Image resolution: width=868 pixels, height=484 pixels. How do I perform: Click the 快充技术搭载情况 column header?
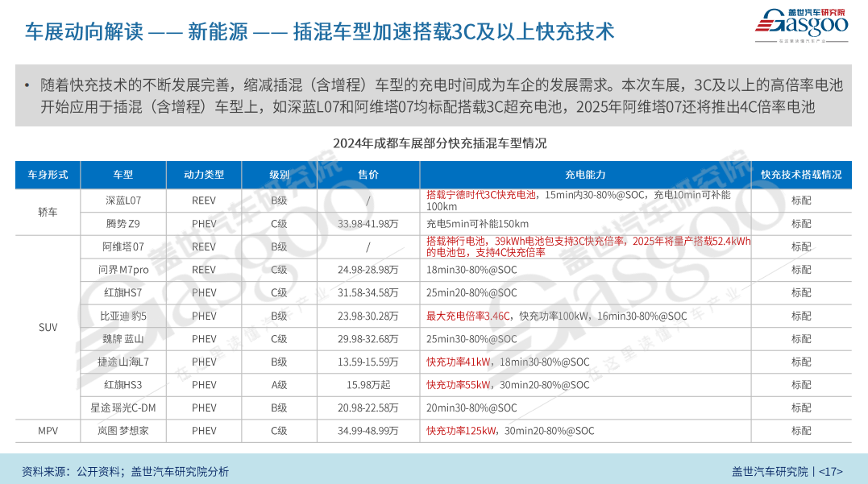tap(801, 175)
